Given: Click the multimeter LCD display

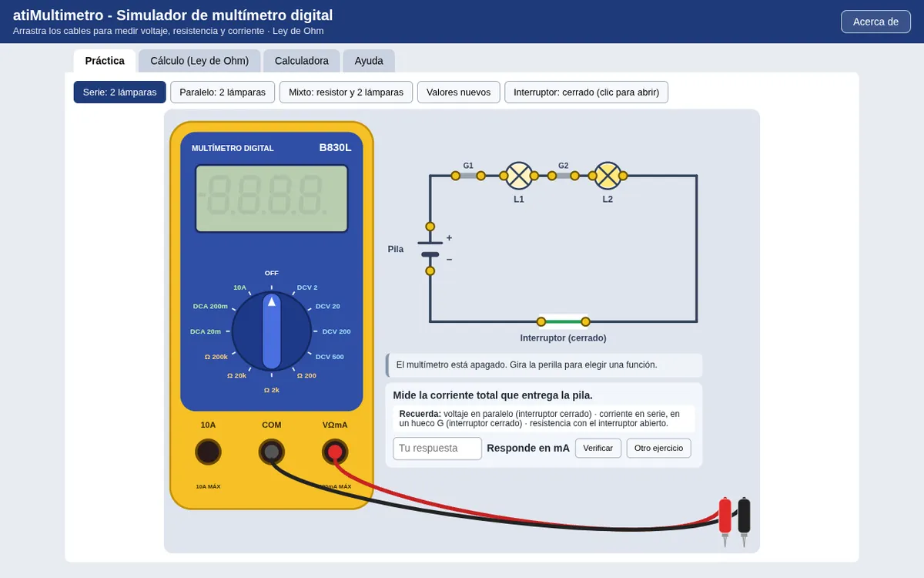Looking at the screenshot, I should [x=271, y=199].
